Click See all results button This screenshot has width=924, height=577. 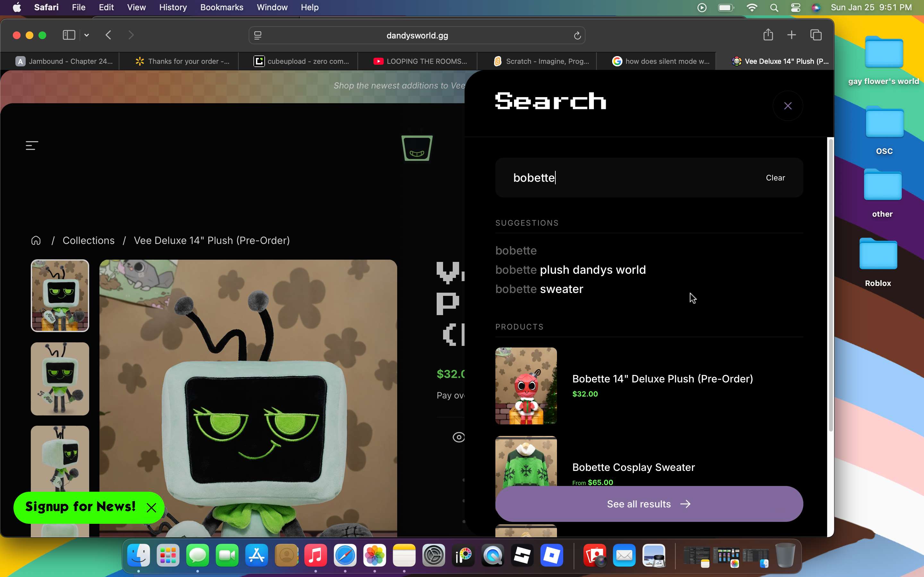649,504
